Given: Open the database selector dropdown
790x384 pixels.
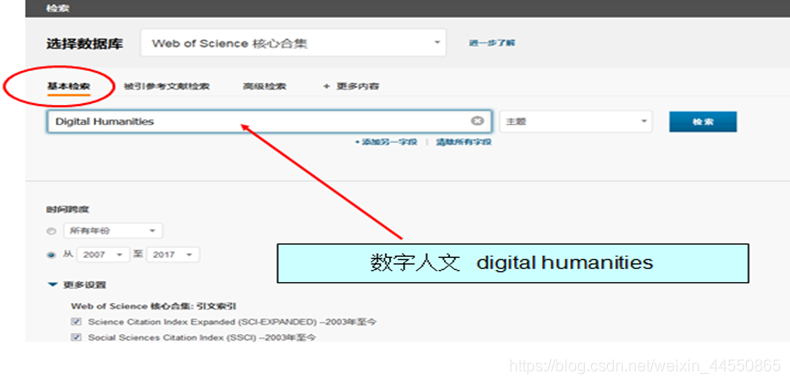Looking at the screenshot, I should click(x=293, y=43).
